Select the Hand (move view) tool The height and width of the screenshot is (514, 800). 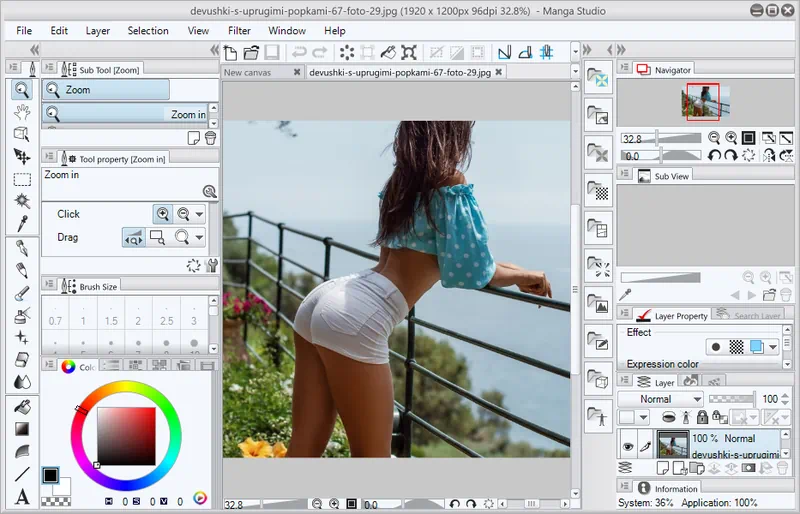tap(22, 111)
